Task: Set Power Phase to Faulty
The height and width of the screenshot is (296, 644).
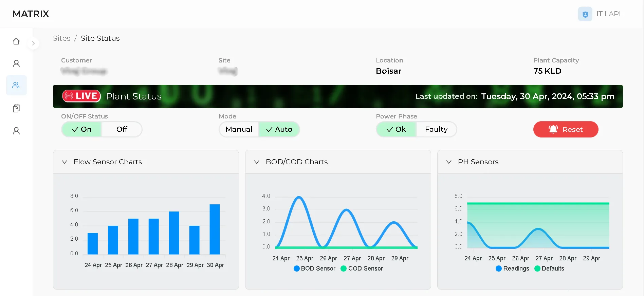Action: pyautogui.click(x=436, y=129)
